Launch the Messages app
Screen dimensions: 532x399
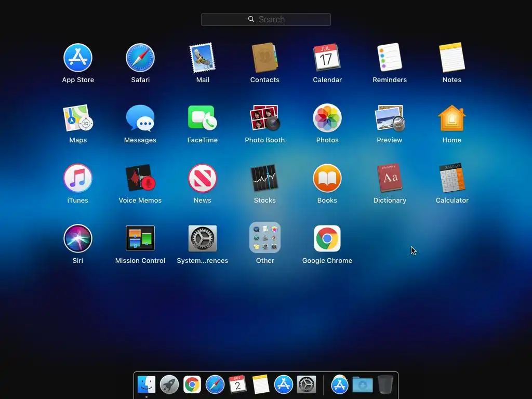pos(140,118)
